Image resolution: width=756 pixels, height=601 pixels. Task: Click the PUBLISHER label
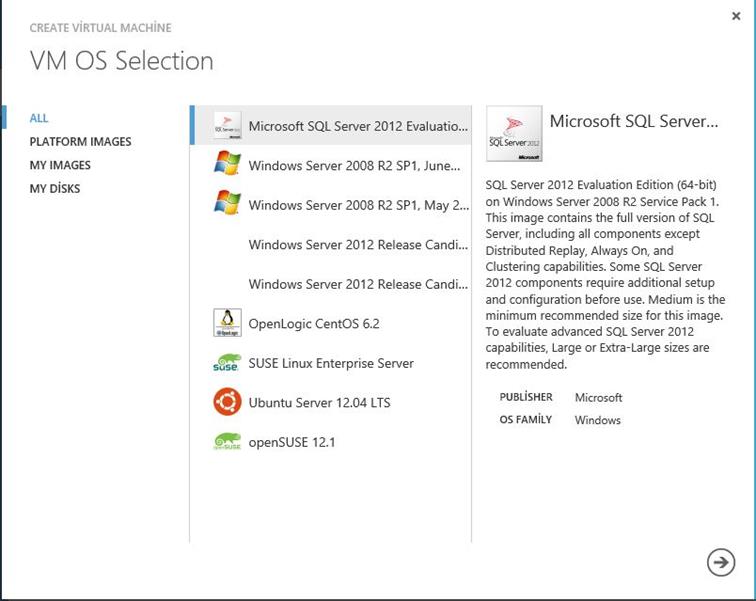(526, 397)
